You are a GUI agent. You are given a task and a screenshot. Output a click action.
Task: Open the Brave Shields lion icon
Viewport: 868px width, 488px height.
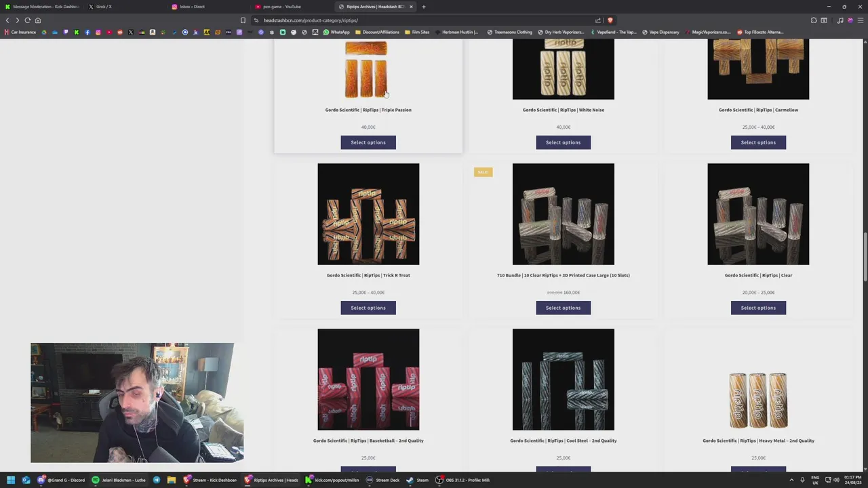pos(610,20)
